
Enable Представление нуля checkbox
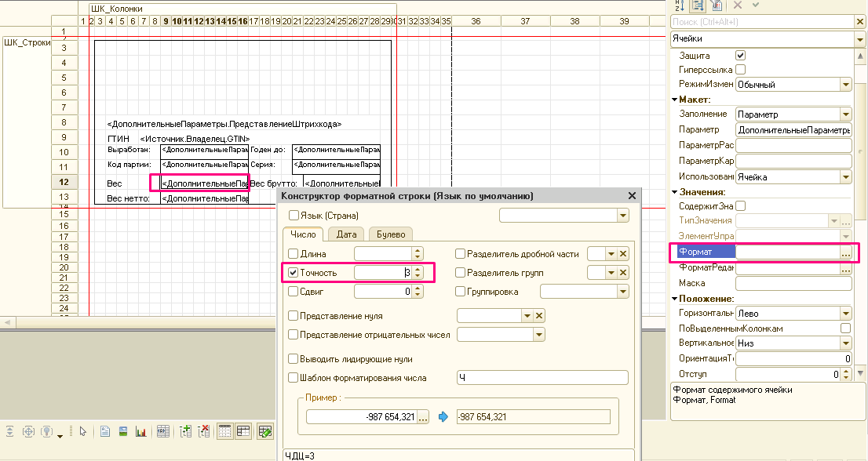[x=294, y=316]
